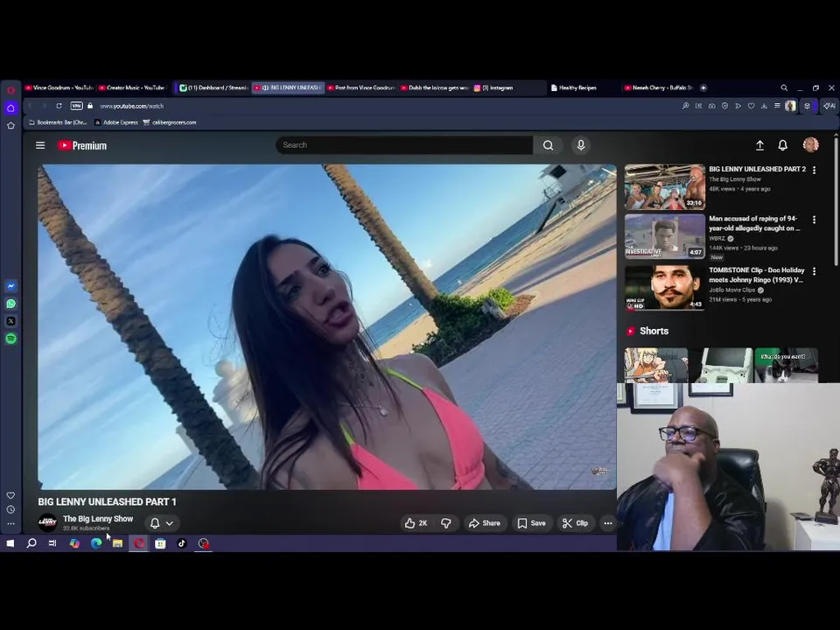
Task: Click the YouTube search input field
Action: [404, 145]
